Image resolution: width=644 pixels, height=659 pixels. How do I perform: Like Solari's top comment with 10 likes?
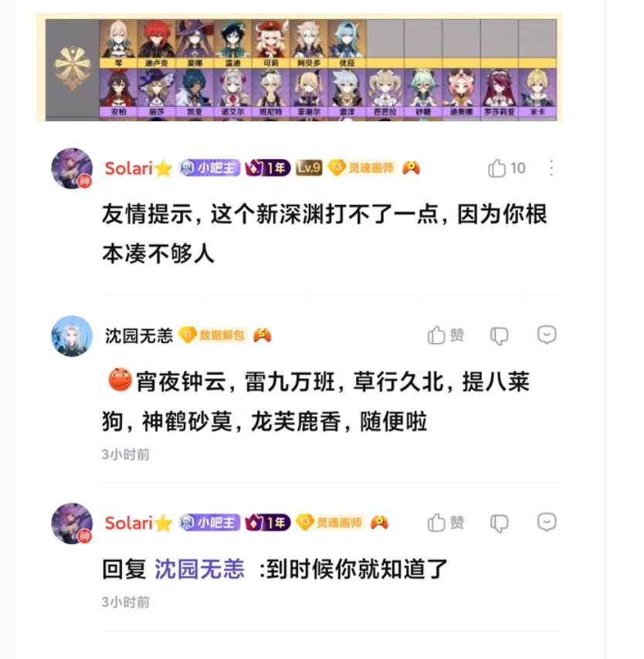coord(507,168)
